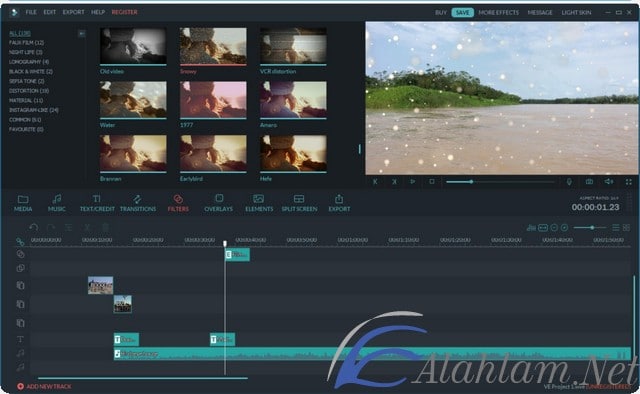Collapse the filter category list arrow

(82, 33)
